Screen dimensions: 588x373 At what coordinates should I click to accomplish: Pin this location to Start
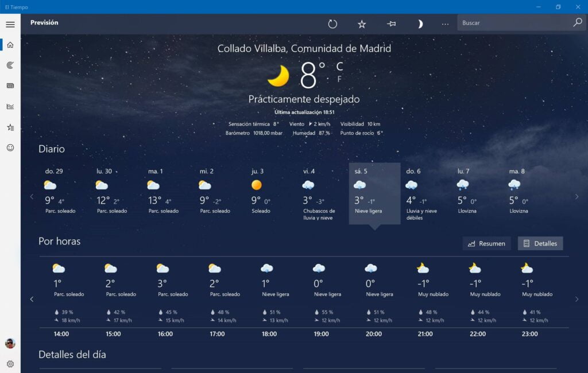coord(392,24)
